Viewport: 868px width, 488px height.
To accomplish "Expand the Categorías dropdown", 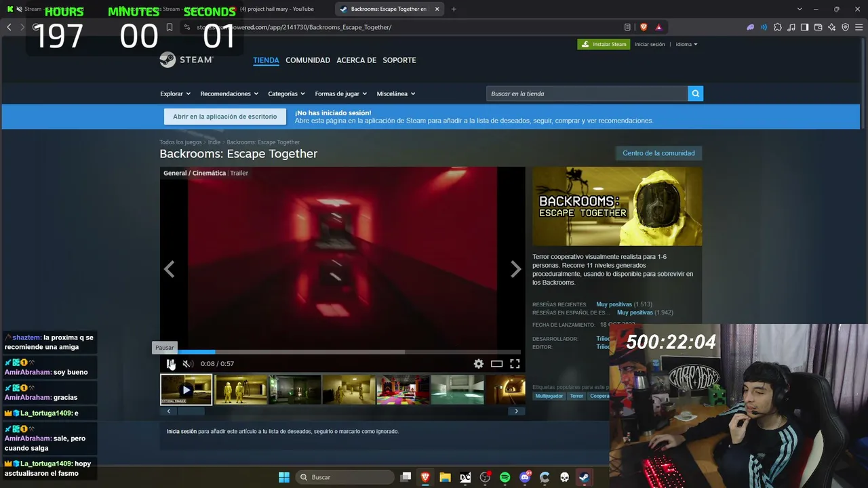I will [x=286, y=94].
